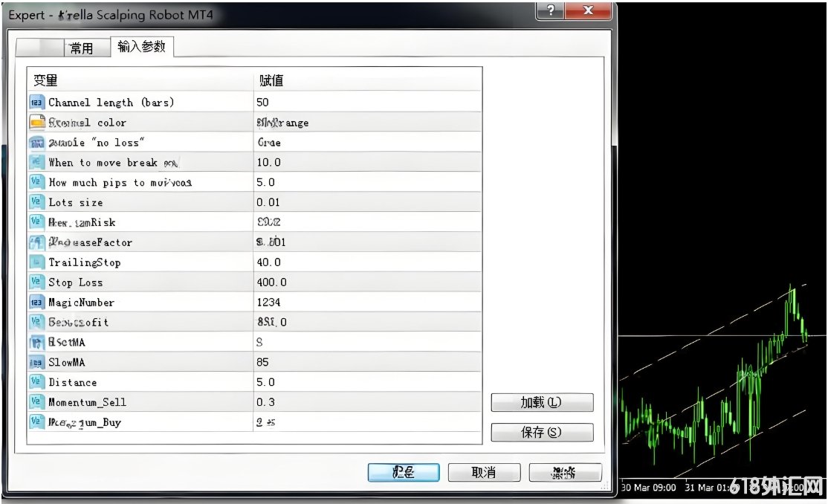Screen dimensions: 828x504
Task: Click the 保存 (S) button
Action: click(x=542, y=432)
